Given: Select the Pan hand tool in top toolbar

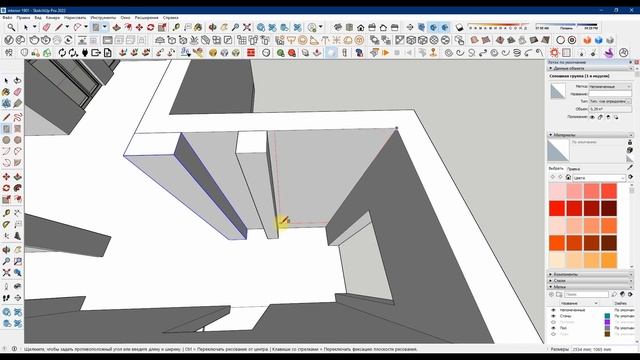Looking at the screenshot, I should 224,27.
